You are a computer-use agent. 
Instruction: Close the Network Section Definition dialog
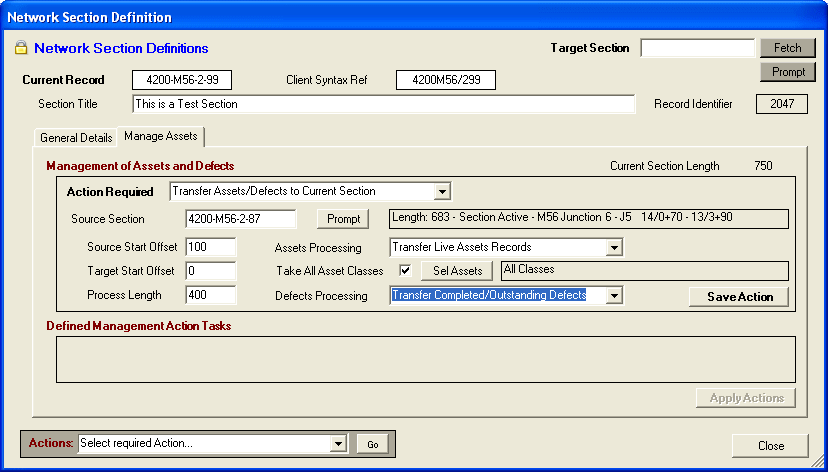(770, 446)
